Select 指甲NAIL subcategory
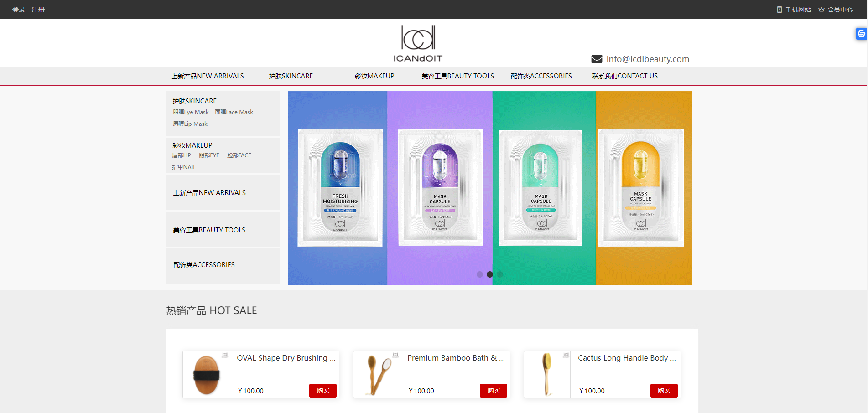The height and width of the screenshot is (413, 868). coord(184,167)
